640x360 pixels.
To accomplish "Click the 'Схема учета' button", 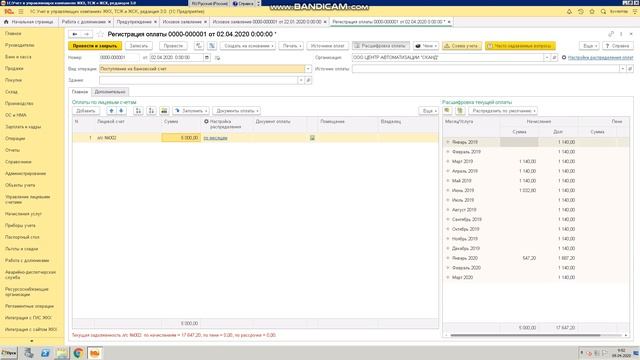I will 462,46.
